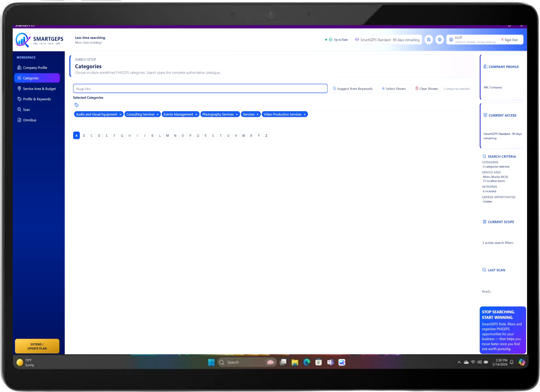Open settings gear icon in header
This screenshot has width=540, height=392.
(x=440, y=40)
